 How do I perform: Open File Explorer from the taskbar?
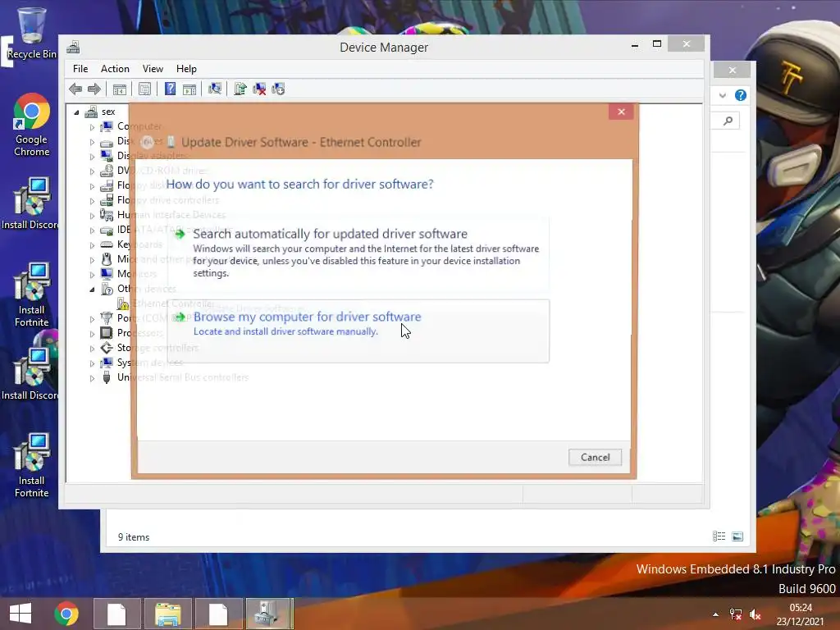167,614
